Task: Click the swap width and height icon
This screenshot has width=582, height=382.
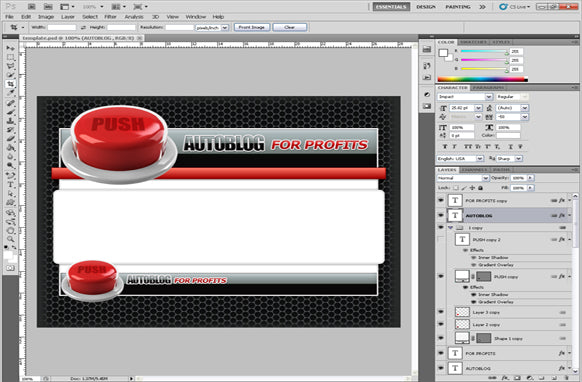Action: [x=83, y=27]
